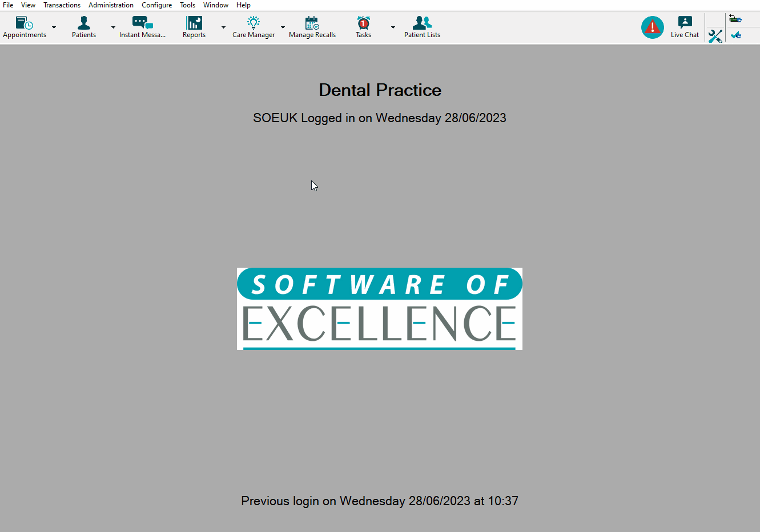The width and height of the screenshot is (760, 532).
Task: Open the Appointments book
Action: 25,27
